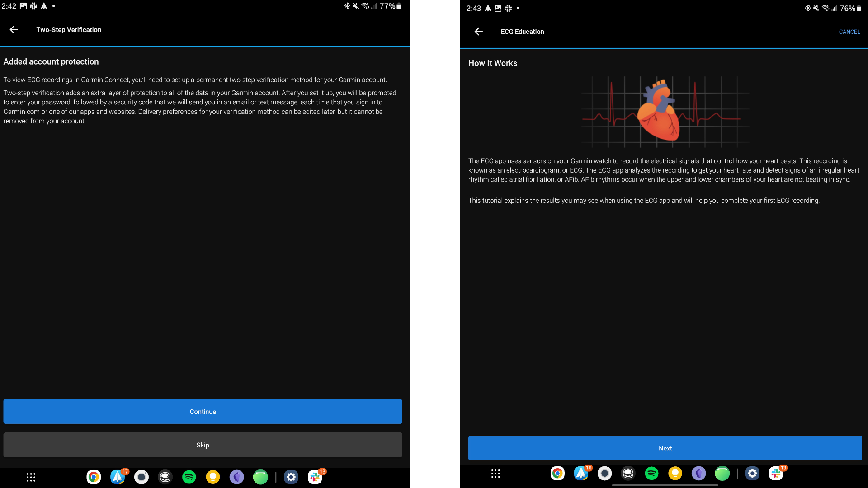Click the app drawer grid icon
This screenshot has width=868, height=488.
(x=31, y=476)
